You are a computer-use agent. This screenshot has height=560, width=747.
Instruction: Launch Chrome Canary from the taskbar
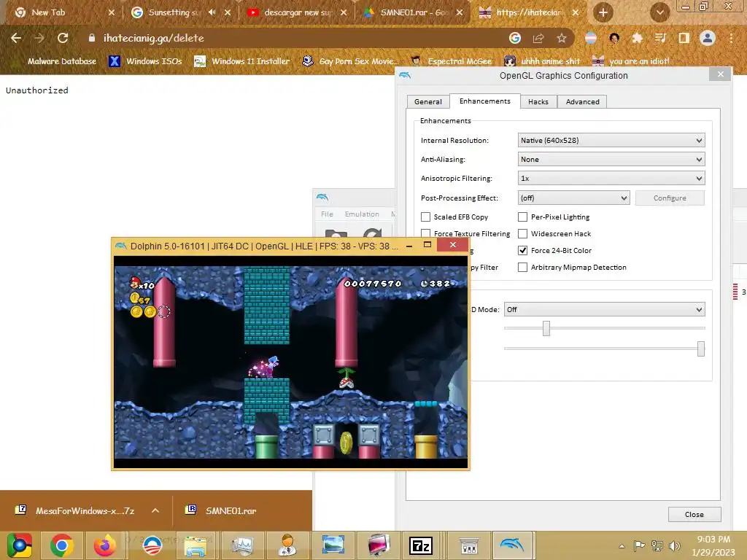pos(20,545)
